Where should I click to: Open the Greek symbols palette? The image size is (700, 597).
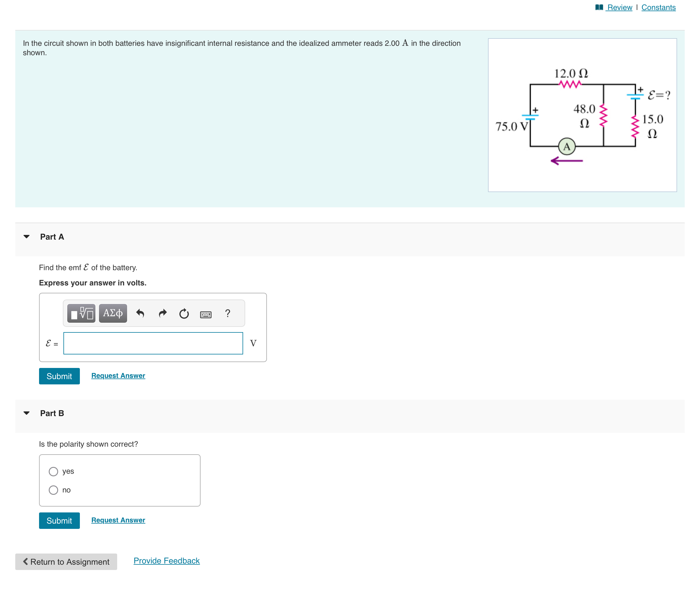point(113,313)
